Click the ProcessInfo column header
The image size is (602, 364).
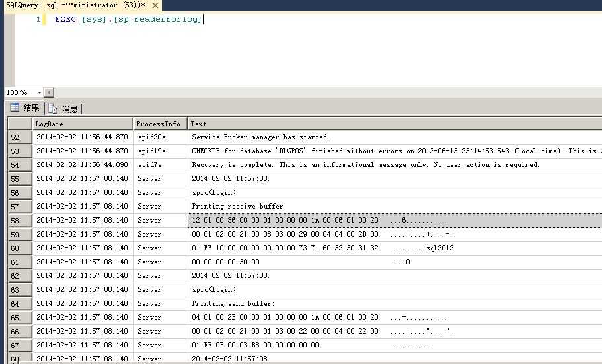[160, 124]
